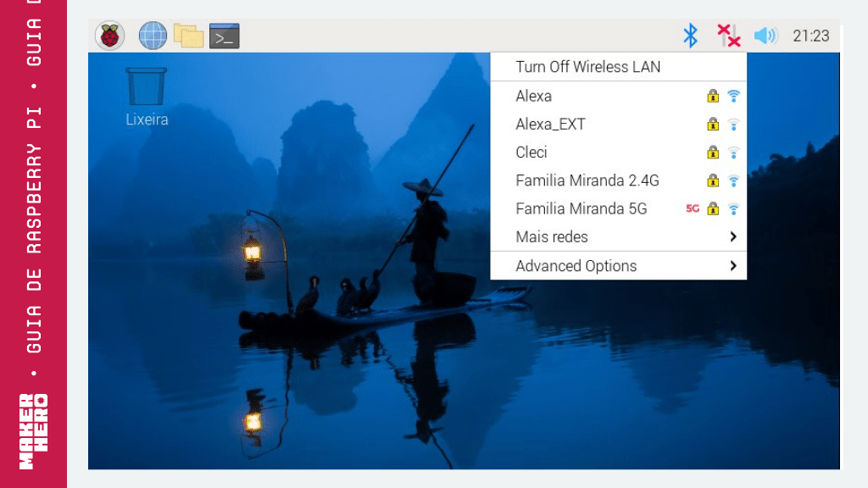Open the file manager folder icon
Screen dimensions: 868x488
tap(189, 36)
